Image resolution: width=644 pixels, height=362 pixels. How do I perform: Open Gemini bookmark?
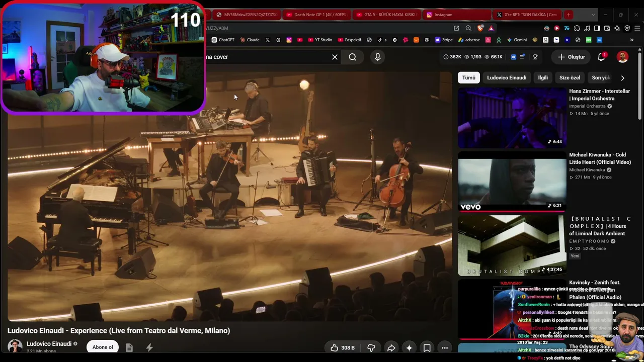(x=517, y=40)
